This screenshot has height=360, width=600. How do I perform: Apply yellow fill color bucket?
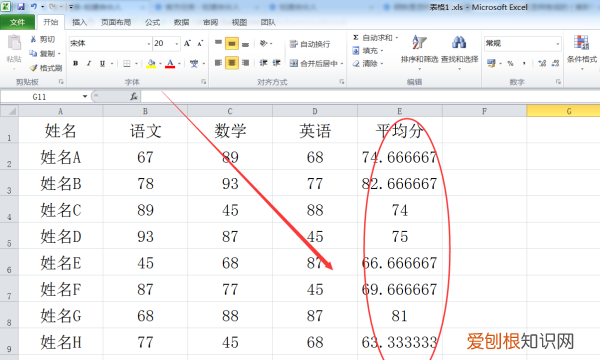point(151,63)
